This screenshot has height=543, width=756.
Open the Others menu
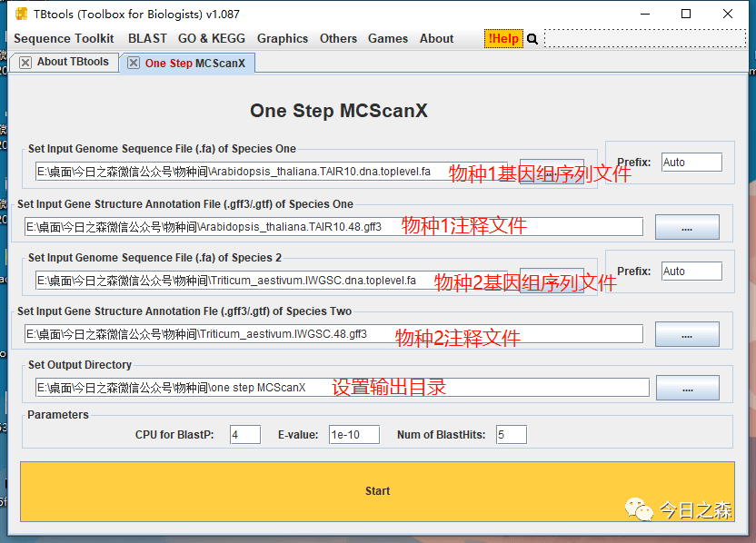point(338,38)
